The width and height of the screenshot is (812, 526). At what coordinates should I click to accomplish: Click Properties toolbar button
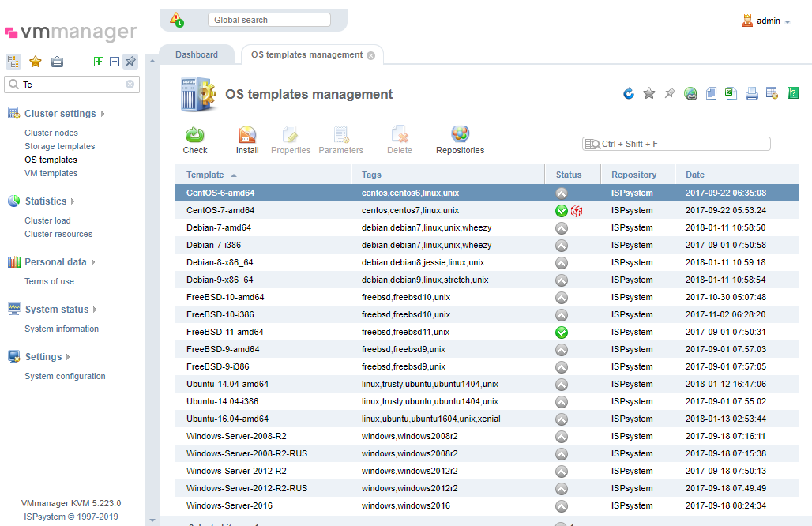tap(291, 141)
